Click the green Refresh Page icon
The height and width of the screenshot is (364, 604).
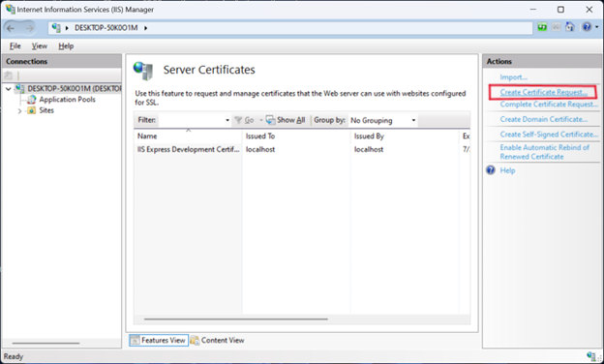click(542, 27)
